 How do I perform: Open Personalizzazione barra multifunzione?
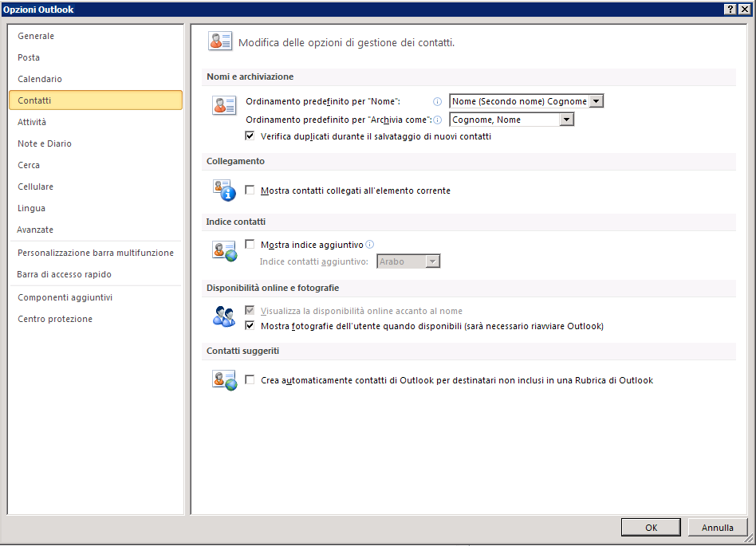[x=96, y=253]
